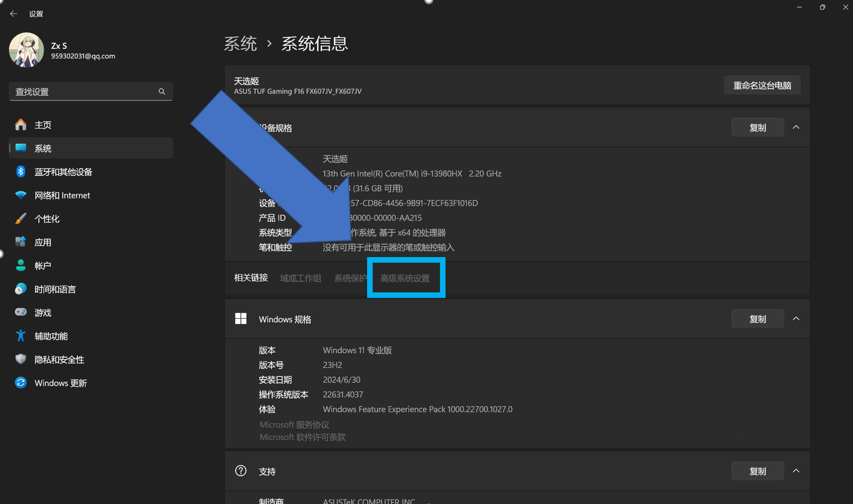This screenshot has width=853, height=504.
Task: Collapse the 支持 section chevron
Action: point(796,471)
